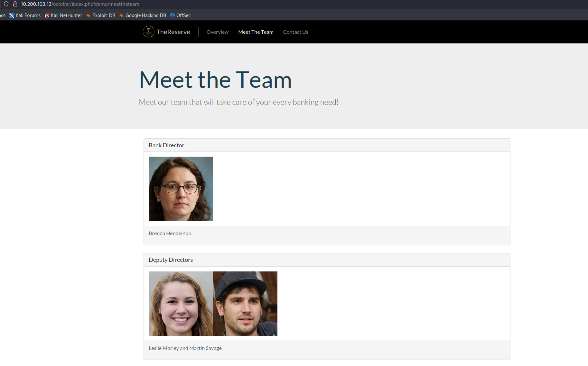Open the Google Hacking DB bookmark

coord(143,15)
